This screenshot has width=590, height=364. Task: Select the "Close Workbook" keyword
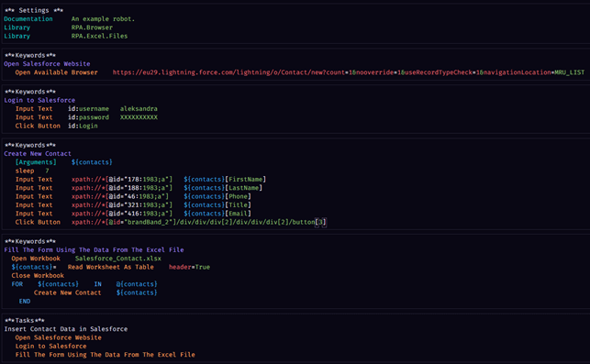(38, 276)
